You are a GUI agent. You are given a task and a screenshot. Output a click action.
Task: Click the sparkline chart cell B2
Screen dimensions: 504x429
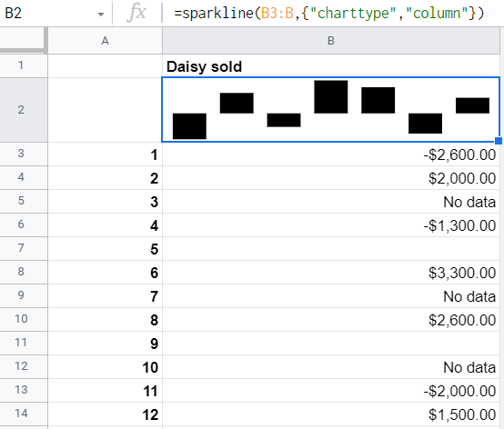331,110
